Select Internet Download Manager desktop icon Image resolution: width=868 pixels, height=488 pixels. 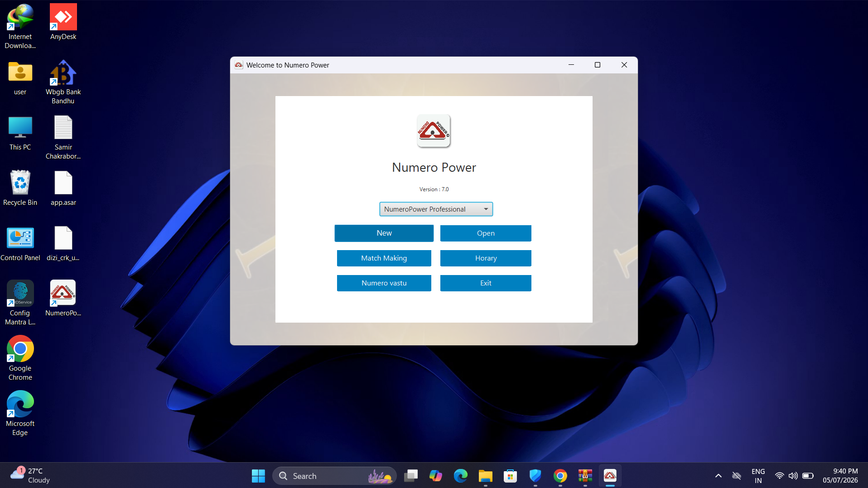coord(20,26)
